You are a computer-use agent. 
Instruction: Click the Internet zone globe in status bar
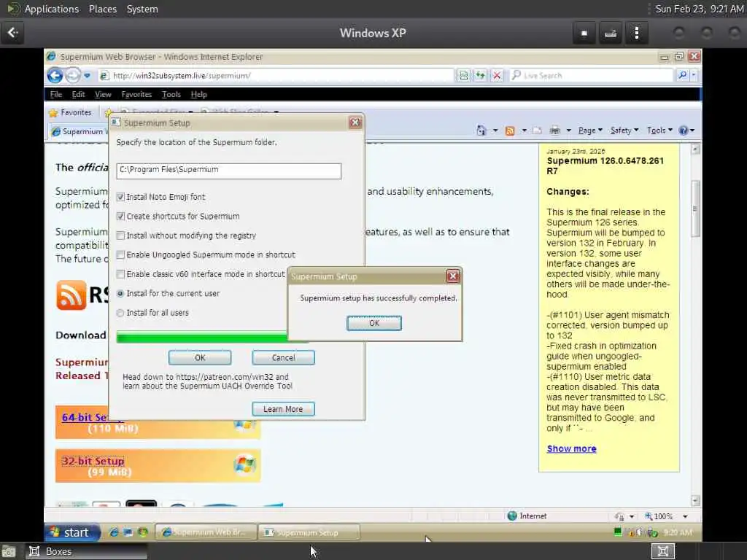pos(512,516)
